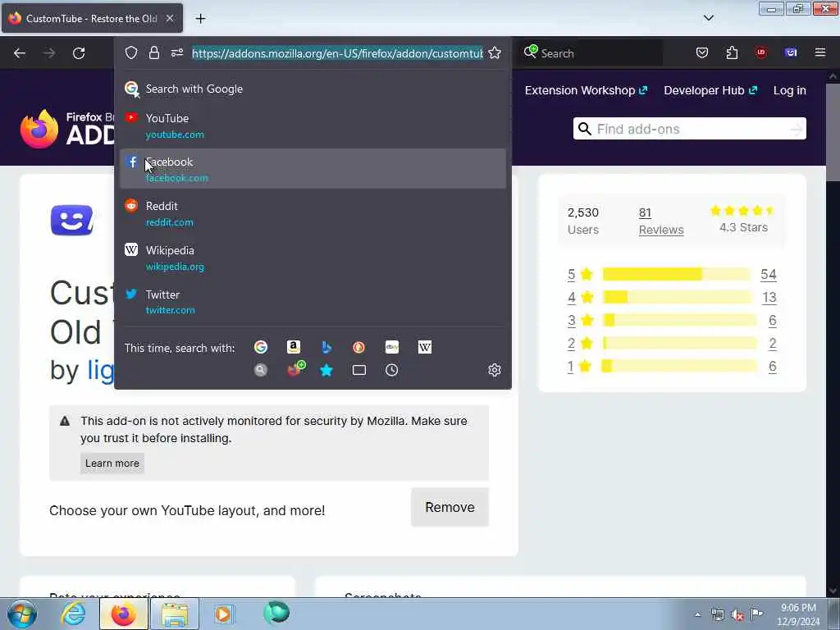Open Extension Workshop link
Viewport: 840px width, 630px height.
point(586,90)
